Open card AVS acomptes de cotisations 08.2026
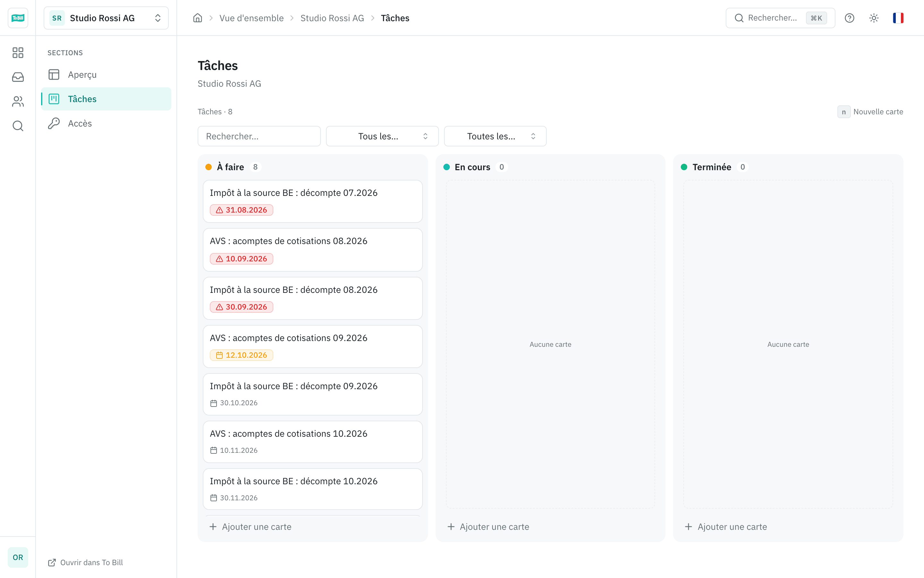The height and width of the screenshot is (578, 924). coord(313,250)
